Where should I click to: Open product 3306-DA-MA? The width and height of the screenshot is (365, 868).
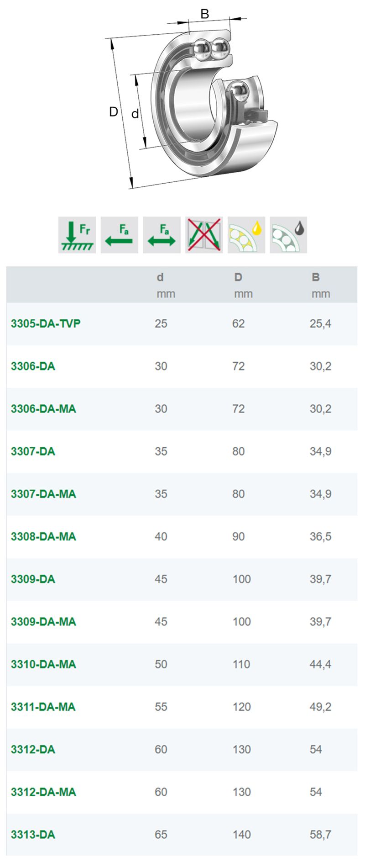pyautogui.click(x=43, y=409)
